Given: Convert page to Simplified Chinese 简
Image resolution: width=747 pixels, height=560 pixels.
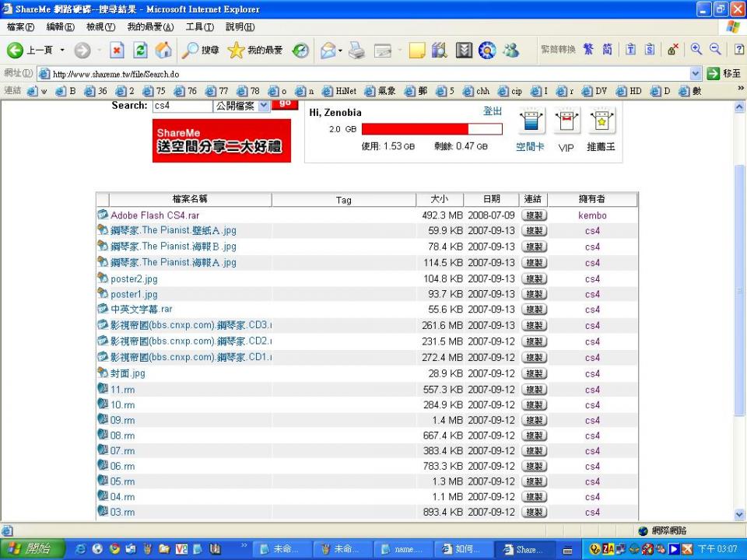Looking at the screenshot, I should (x=607, y=49).
